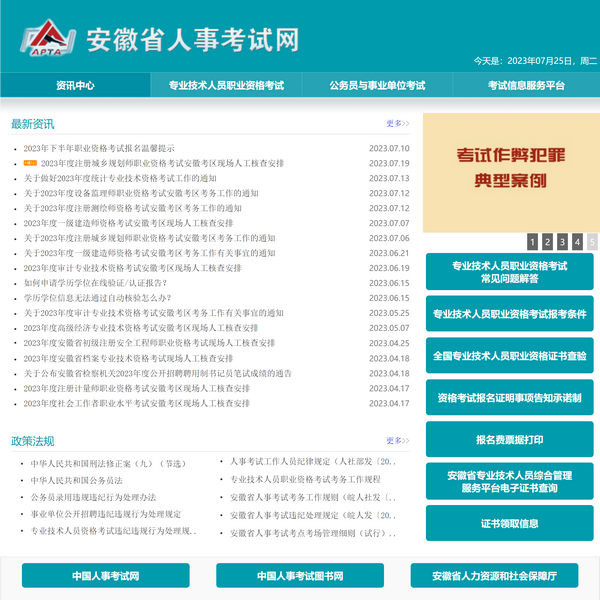600x600 pixels.
Task: Switch to banner slide 3
Action: 562,241
